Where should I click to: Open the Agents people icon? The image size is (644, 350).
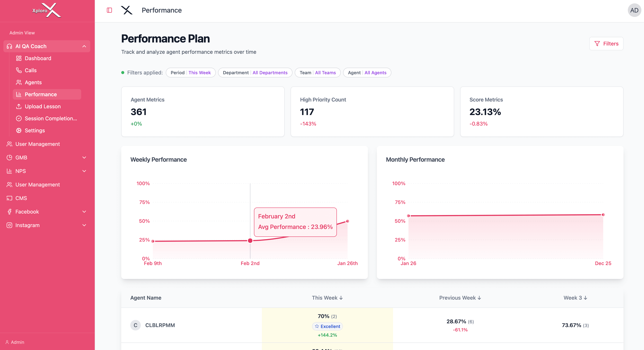coord(19,82)
